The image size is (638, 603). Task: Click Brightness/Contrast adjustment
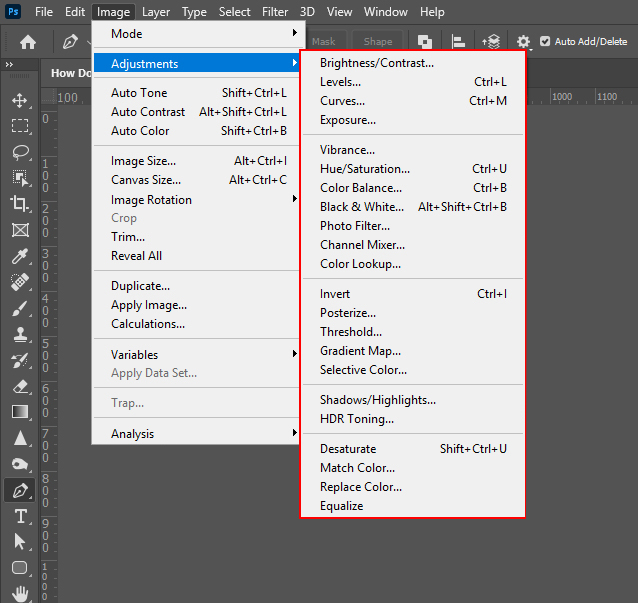(376, 63)
